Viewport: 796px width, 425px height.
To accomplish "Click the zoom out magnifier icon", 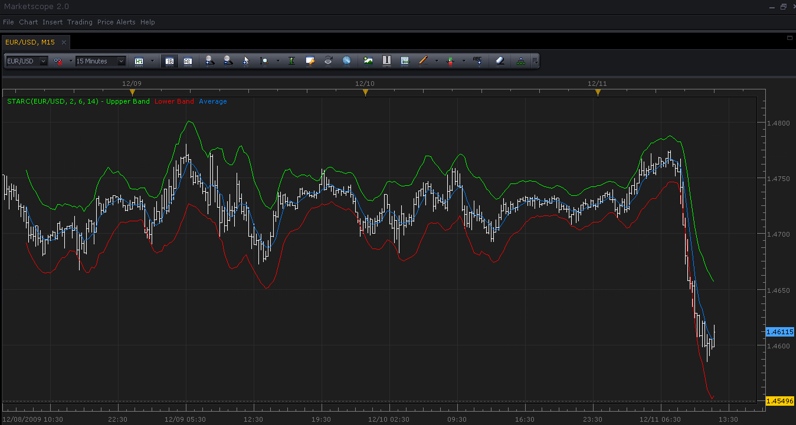I will click(x=228, y=61).
